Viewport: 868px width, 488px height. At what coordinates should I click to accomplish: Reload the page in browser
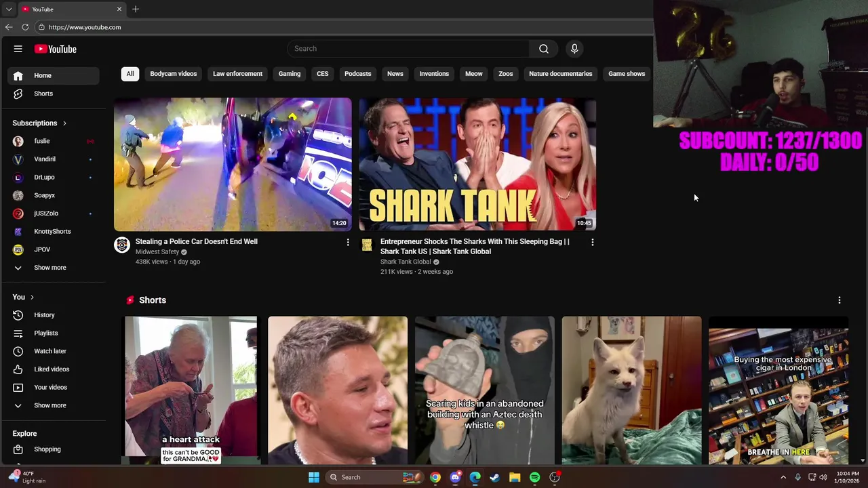pos(25,27)
